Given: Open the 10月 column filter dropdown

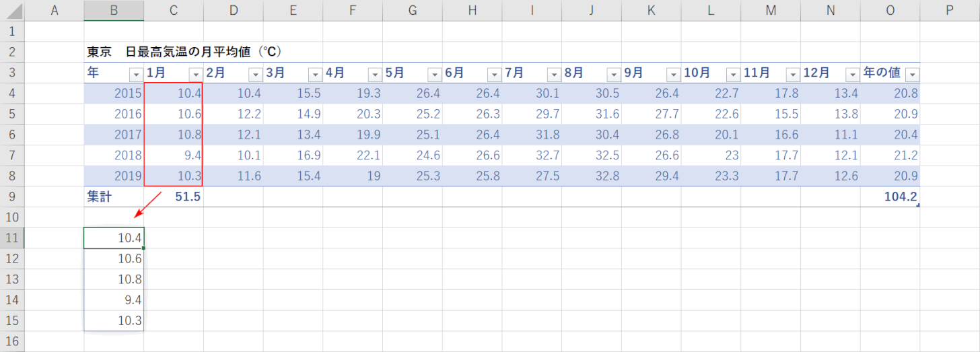Looking at the screenshot, I should tap(733, 74).
